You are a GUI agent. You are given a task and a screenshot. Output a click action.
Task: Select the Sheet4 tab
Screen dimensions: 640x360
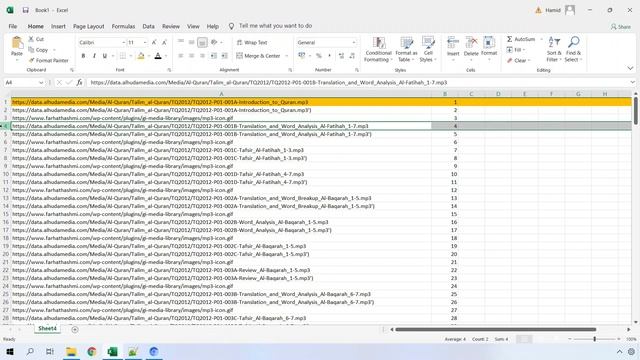47,329
